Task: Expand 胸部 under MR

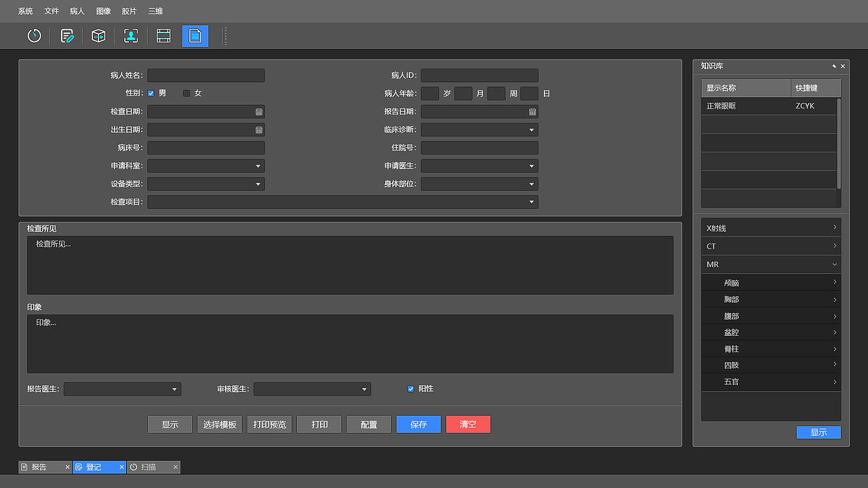Action: click(x=771, y=300)
